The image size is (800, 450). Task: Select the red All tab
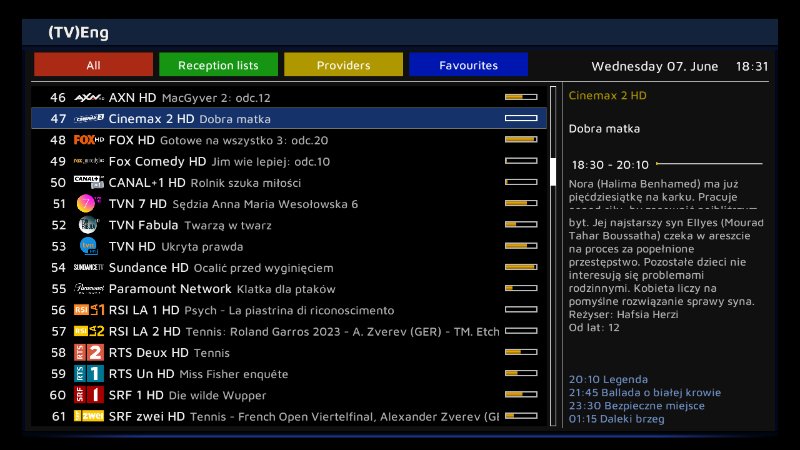click(x=93, y=65)
